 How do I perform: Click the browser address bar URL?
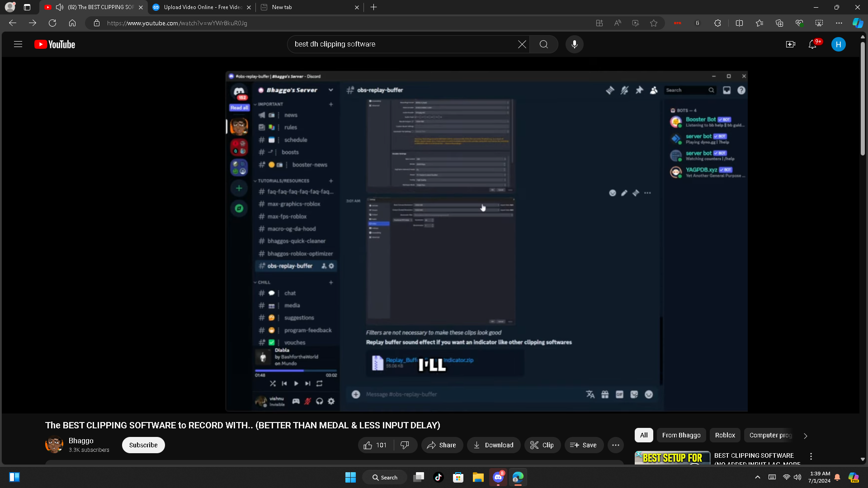[x=177, y=23]
